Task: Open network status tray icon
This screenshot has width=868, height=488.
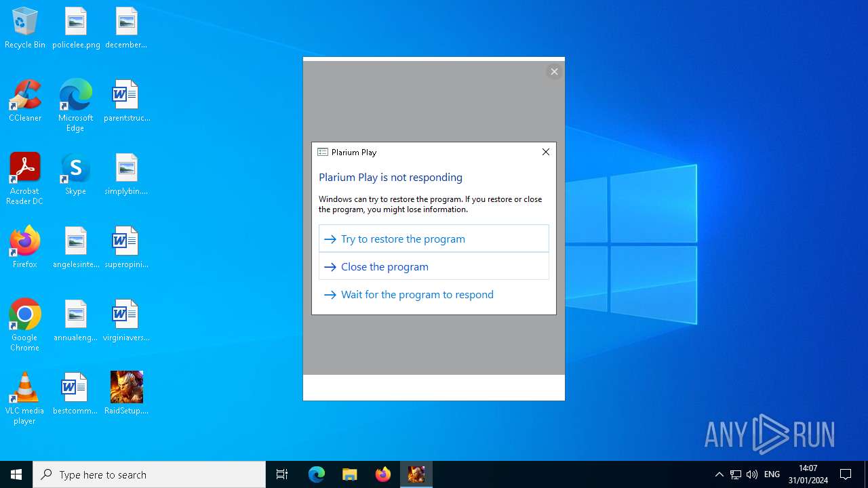Action: point(736,474)
